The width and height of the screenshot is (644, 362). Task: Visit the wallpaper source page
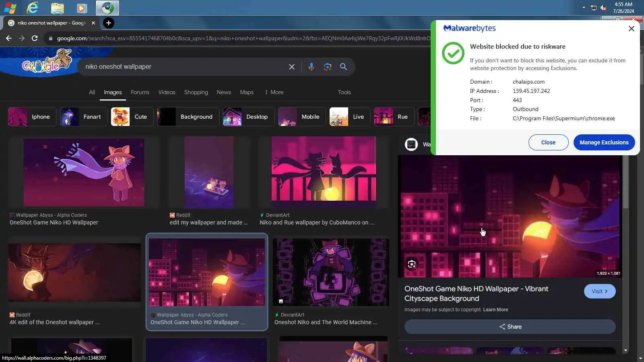click(x=600, y=291)
